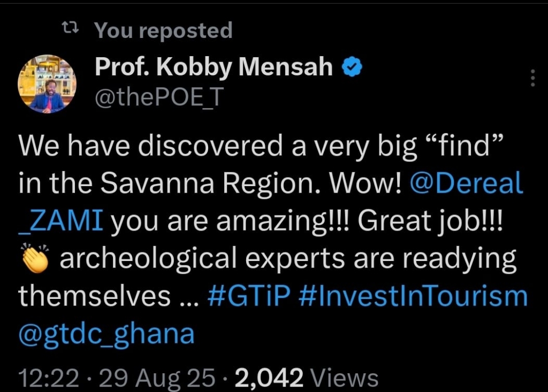Screen dimensions: 548x392
Task: Open the #InvestInTourism hashtag
Action: pyautogui.click(x=413, y=296)
